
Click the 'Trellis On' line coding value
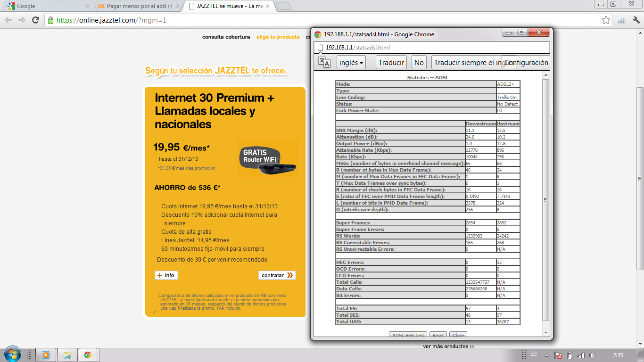[x=507, y=97]
